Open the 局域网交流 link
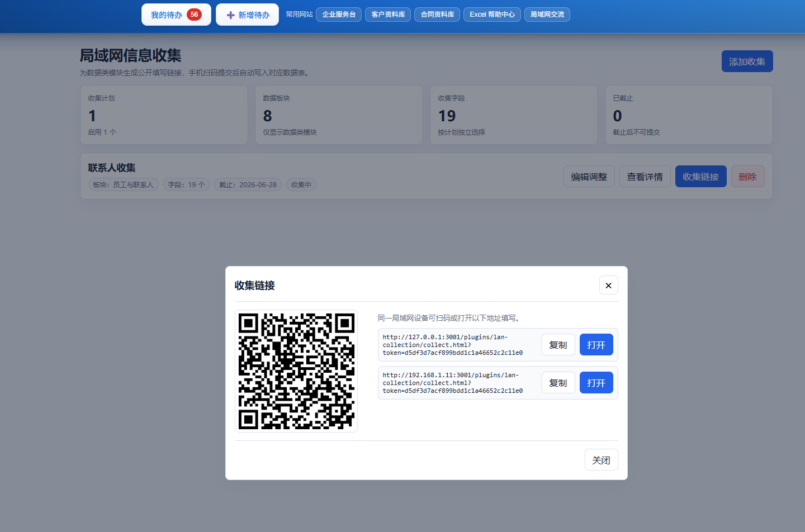Viewport: 805px width, 532px height. click(x=547, y=15)
